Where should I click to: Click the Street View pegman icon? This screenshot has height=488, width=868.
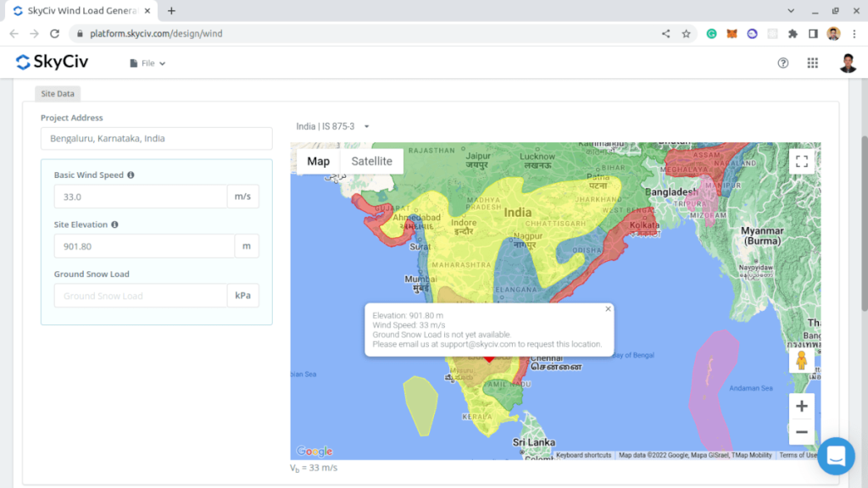801,361
